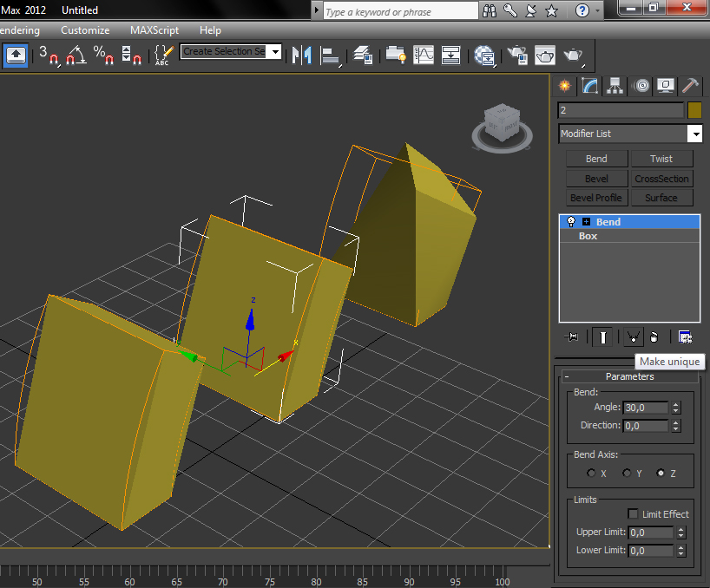This screenshot has width=710, height=588.
Task: Toggle Percent Snap tool
Action: [x=103, y=56]
